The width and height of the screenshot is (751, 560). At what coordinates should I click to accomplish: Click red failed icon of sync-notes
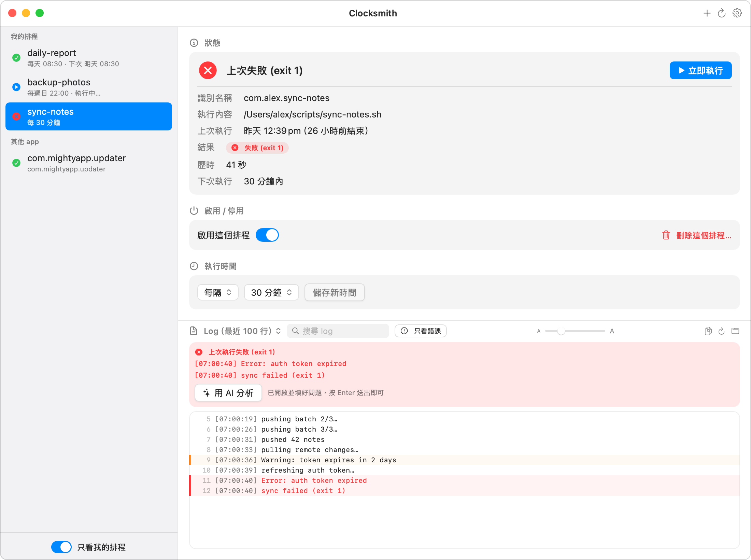16,116
